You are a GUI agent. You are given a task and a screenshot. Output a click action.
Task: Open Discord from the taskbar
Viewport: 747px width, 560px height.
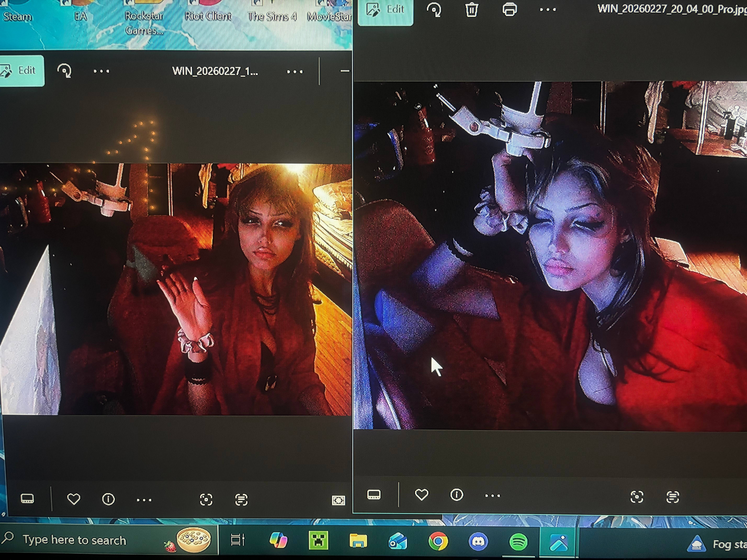pos(478,541)
